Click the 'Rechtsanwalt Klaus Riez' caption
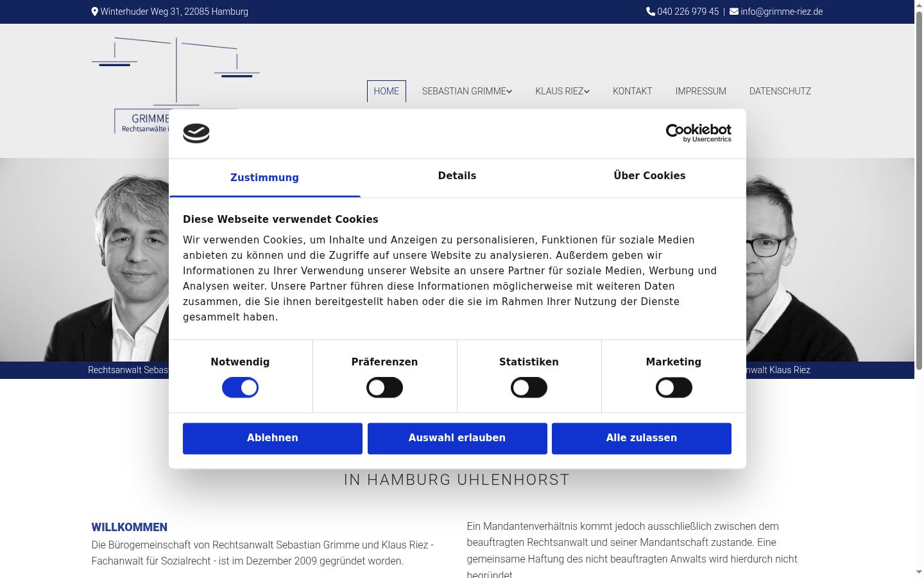The width and height of the screenshot is (924, 578). (x=778, y=370)
